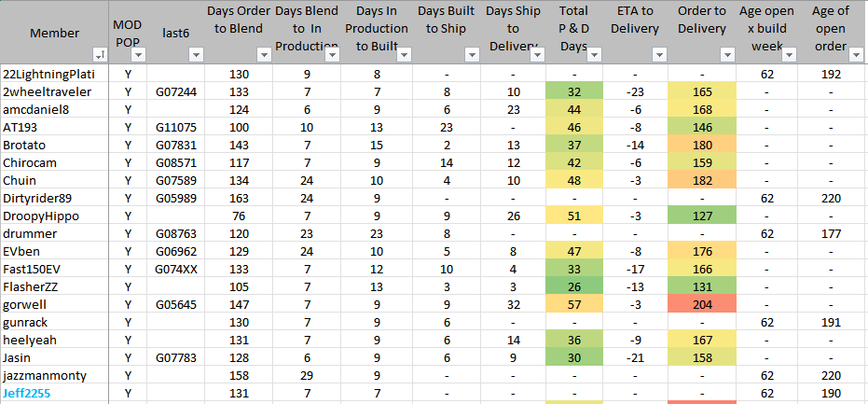The height and width of the screenshot is (404, 868).
Task: Open Days Order to Blend filter arrow
Action: pos(263,55)
